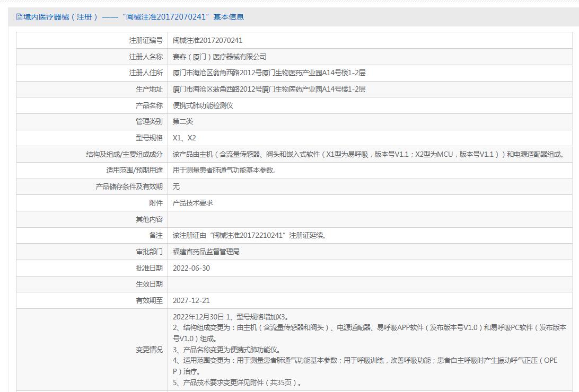579x392 pixels.
Task: Select the label '产品名称'
Action: [x=149, y=105]
